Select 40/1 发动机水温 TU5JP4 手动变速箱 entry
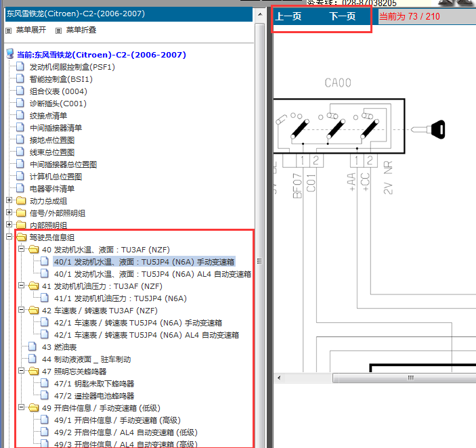 [x=144, y=262]
